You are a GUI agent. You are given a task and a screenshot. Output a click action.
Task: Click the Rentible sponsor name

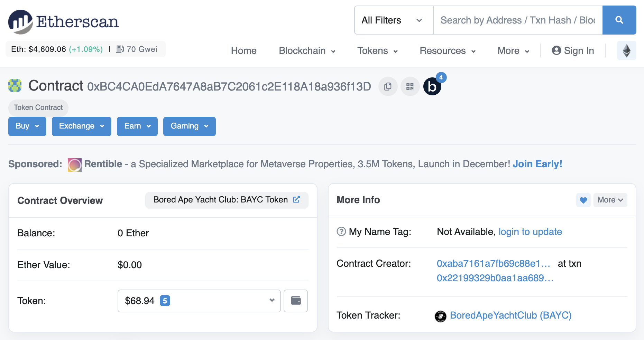(x=103, y=164)
